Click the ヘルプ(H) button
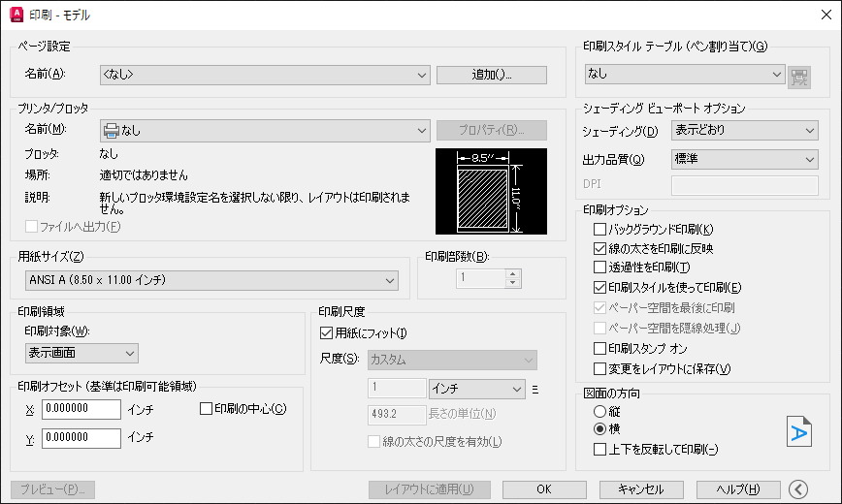 click(738, 488)
